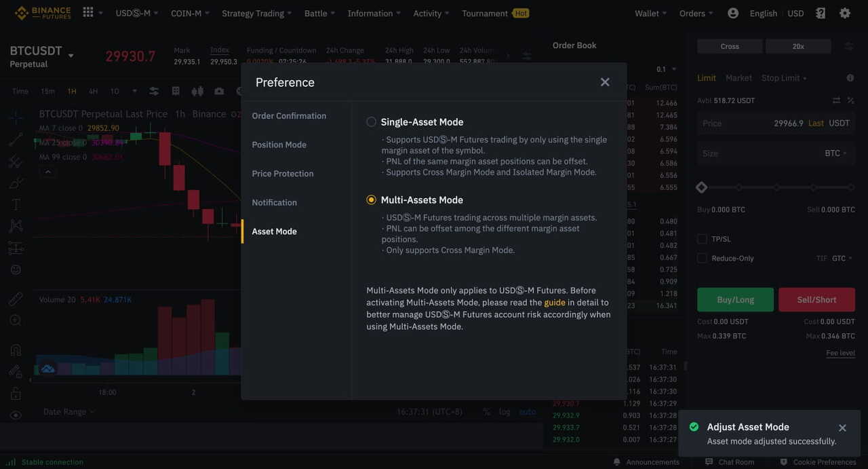
Task: Open the user account profile icon
Action: (x=733, y=13)
